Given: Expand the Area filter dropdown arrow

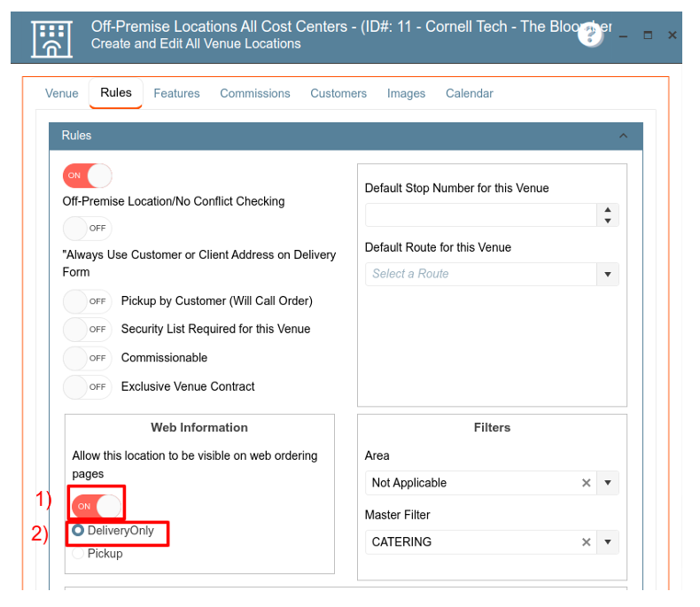Looking at the screenshot, I should point(607,483).
